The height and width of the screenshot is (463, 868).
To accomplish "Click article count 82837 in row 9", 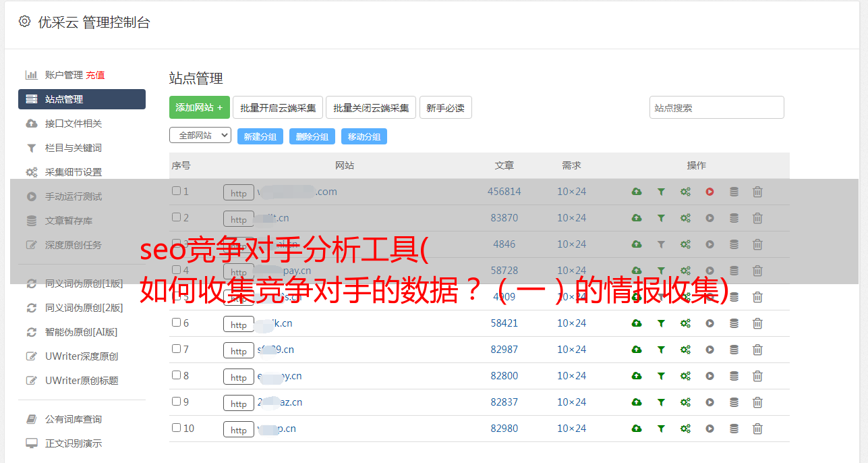I will (x=504, y=402).
